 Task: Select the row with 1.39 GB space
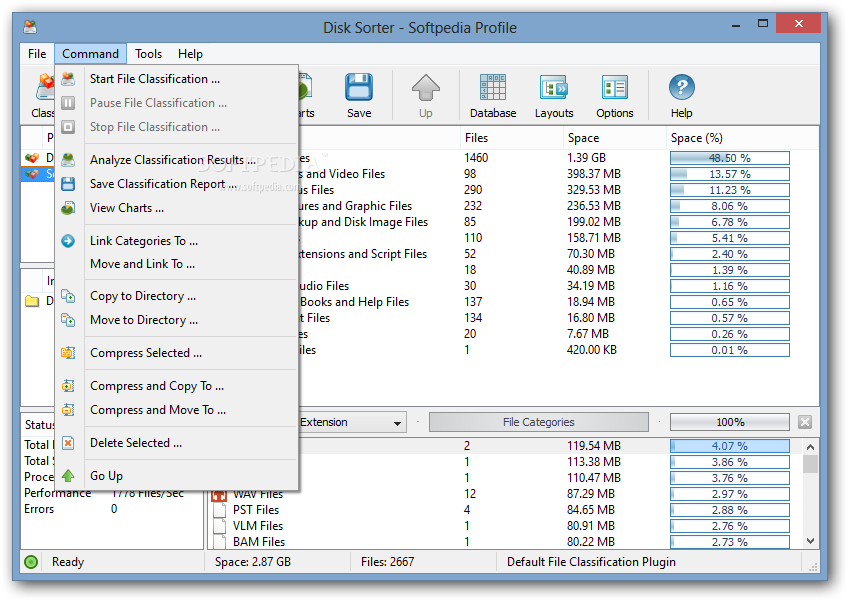tap(559, 158)
